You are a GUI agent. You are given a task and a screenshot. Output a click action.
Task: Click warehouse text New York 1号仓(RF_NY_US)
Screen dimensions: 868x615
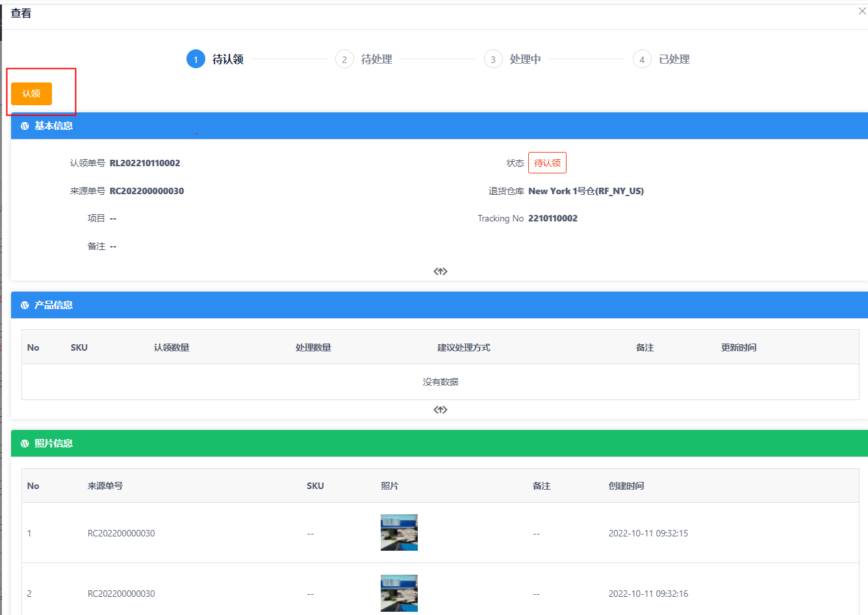tap(586, 191)
